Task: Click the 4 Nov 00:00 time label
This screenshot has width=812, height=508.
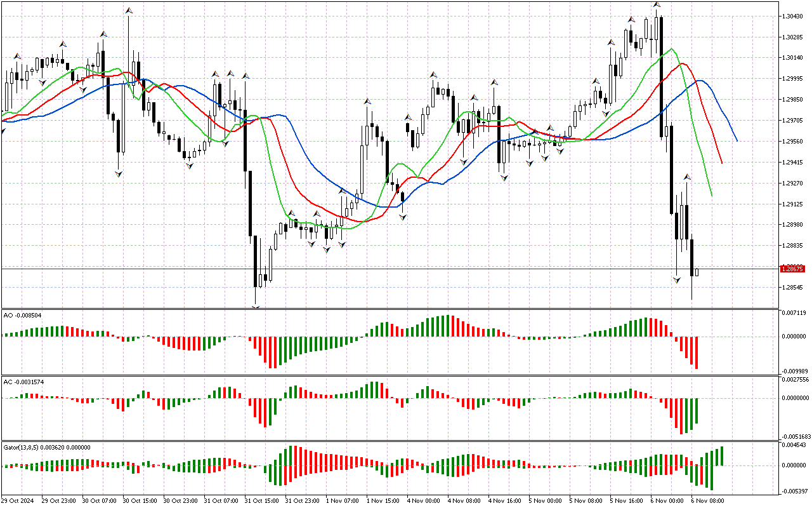Action: point(424,501)
